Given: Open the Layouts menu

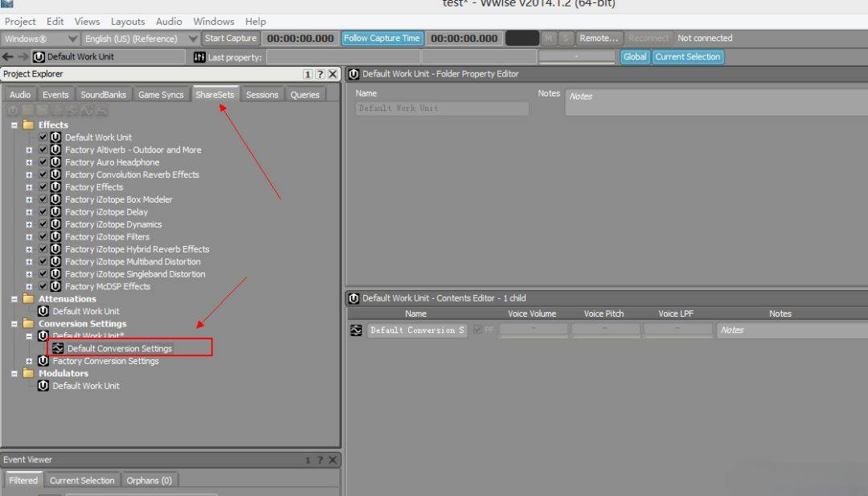Looking at the screenshot, I should 128,22.
